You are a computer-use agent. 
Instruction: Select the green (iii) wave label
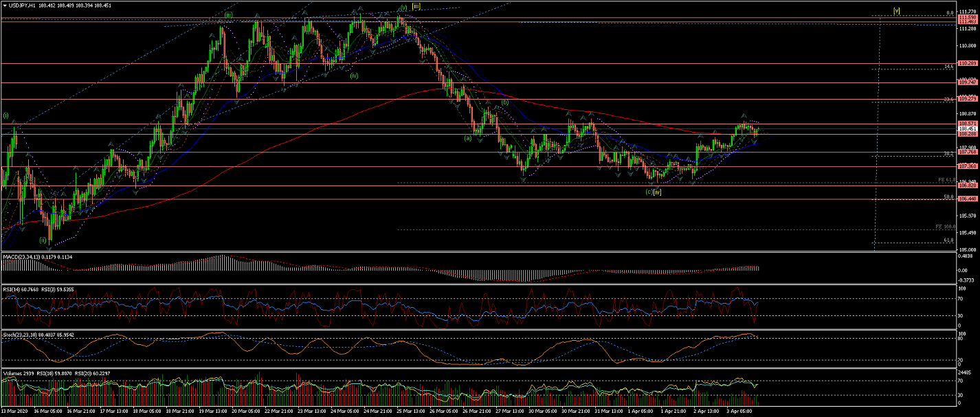pos(228,14)
